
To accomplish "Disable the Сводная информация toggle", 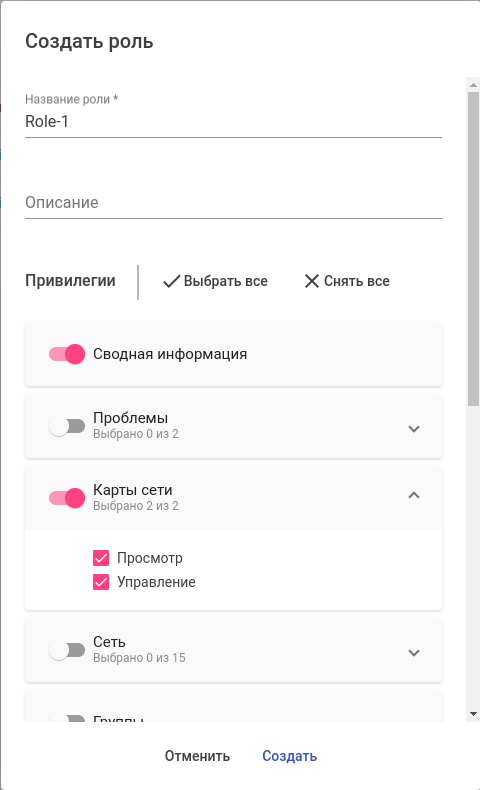I will click(x=67, y=354).
